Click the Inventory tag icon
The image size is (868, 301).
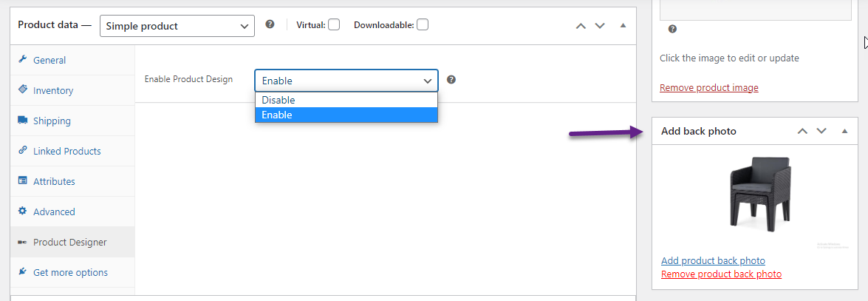tap(23, 89)
